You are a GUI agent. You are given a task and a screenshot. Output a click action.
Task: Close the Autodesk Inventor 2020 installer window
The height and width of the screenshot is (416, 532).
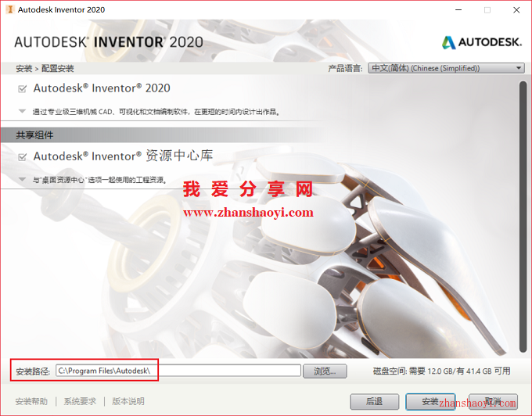point(516,10)
